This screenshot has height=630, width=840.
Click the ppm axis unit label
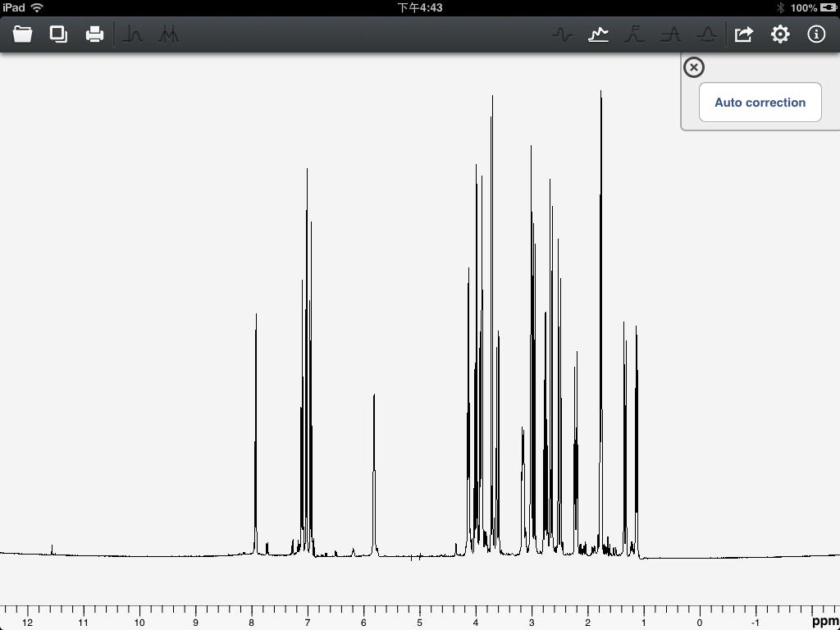pos(825,622)
